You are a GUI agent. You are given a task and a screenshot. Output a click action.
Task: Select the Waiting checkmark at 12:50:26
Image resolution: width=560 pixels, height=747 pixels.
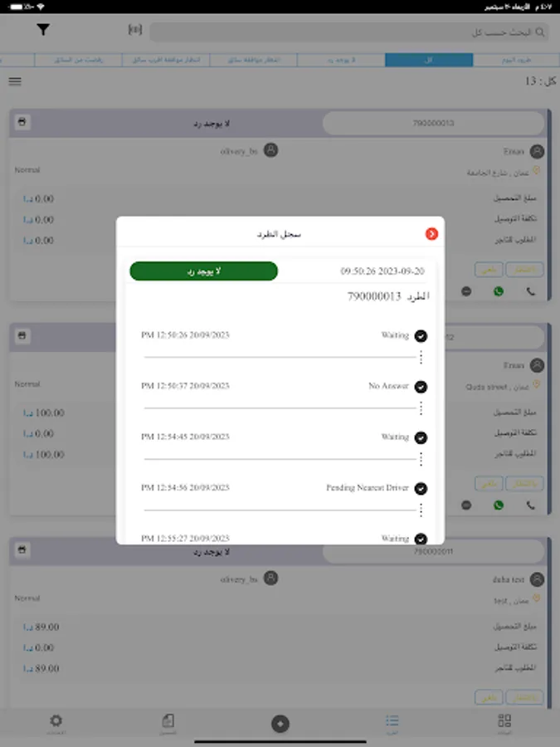[421, 336]
